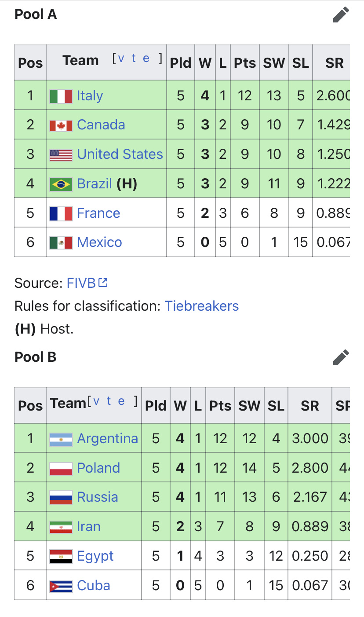The image size is (364, 617).
Task: Click the 'v' view link in Pool A header
Action: point(121,58)
